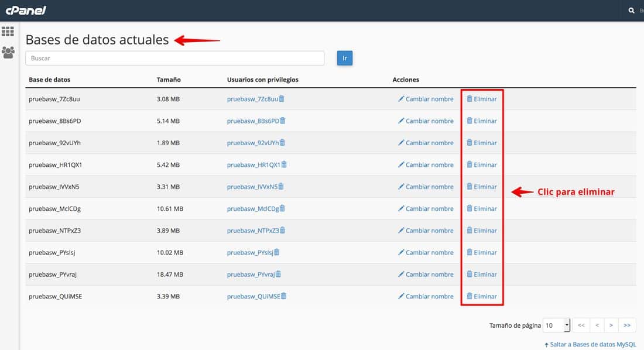Select size value 10.61 MB
This screenshot has height=350, width=644.
[170, 208]
